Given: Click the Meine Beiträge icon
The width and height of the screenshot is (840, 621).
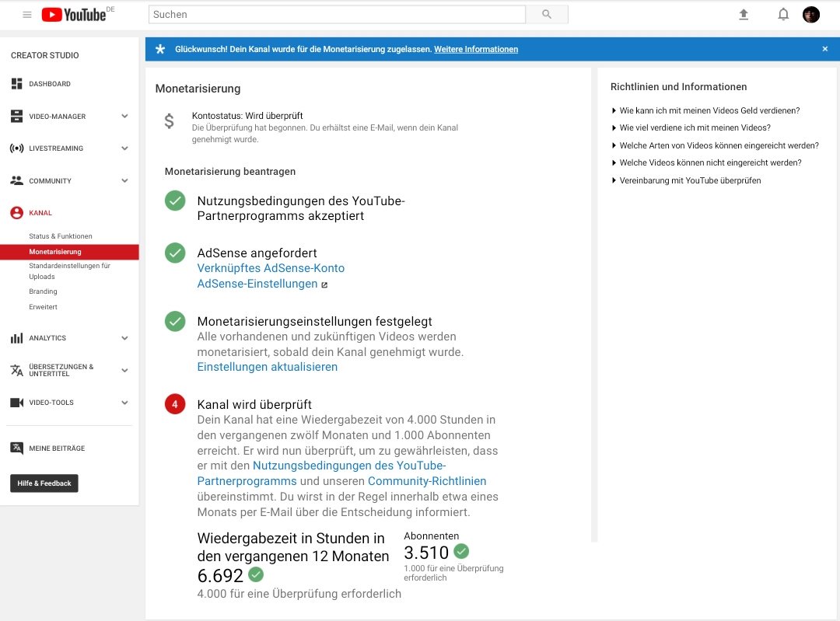Looking at the screenshot, I should click(x=16, y=448).
